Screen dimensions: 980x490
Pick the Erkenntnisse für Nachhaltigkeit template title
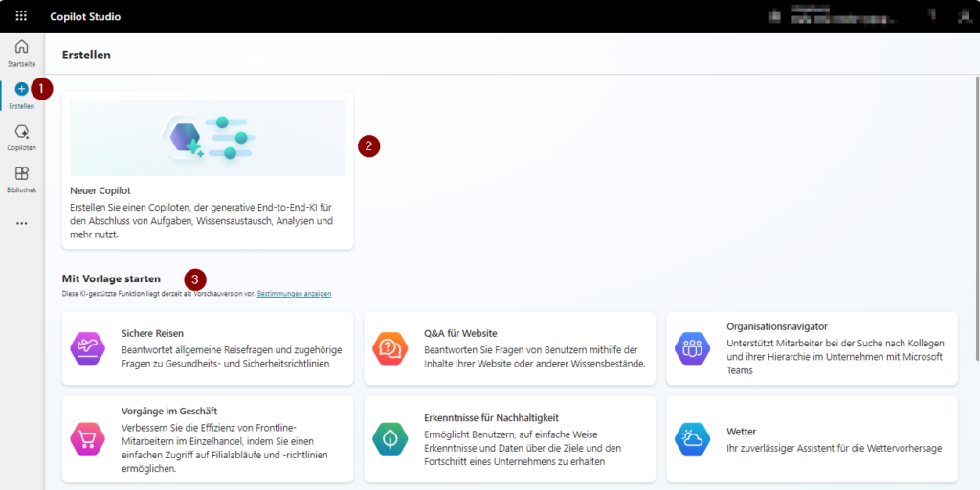point(491,417)
